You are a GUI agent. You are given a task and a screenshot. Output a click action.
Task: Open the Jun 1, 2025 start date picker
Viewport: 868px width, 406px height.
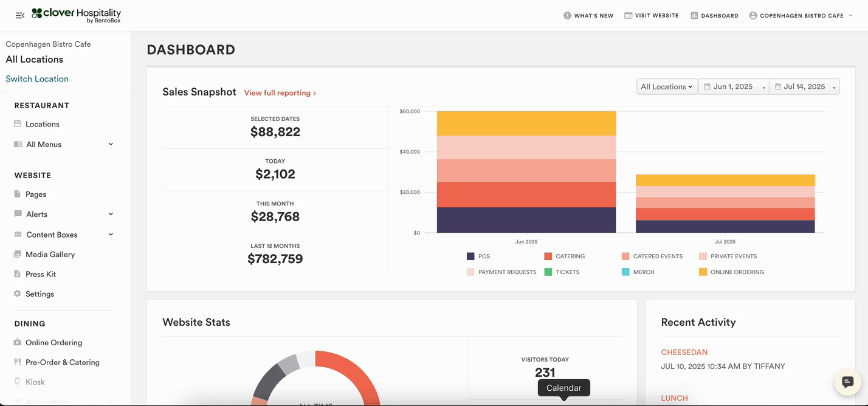(x=734, y=87)
